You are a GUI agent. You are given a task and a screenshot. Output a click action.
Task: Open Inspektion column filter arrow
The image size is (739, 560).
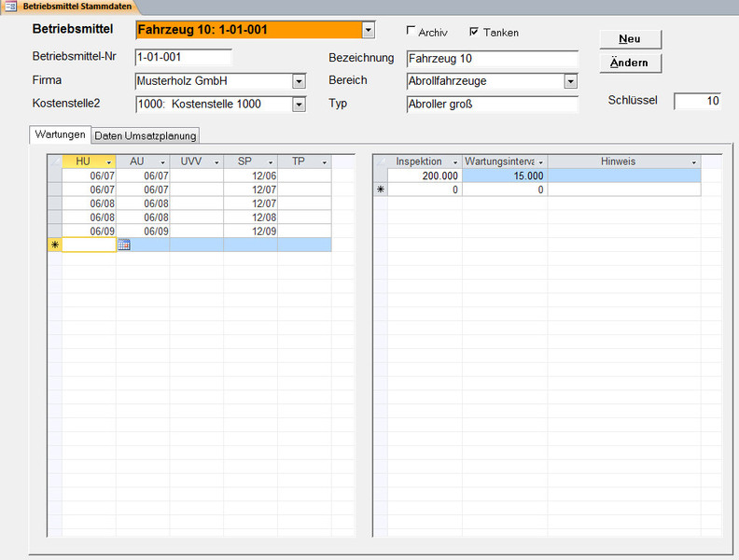pyautogui.click(x=455, y=162)
